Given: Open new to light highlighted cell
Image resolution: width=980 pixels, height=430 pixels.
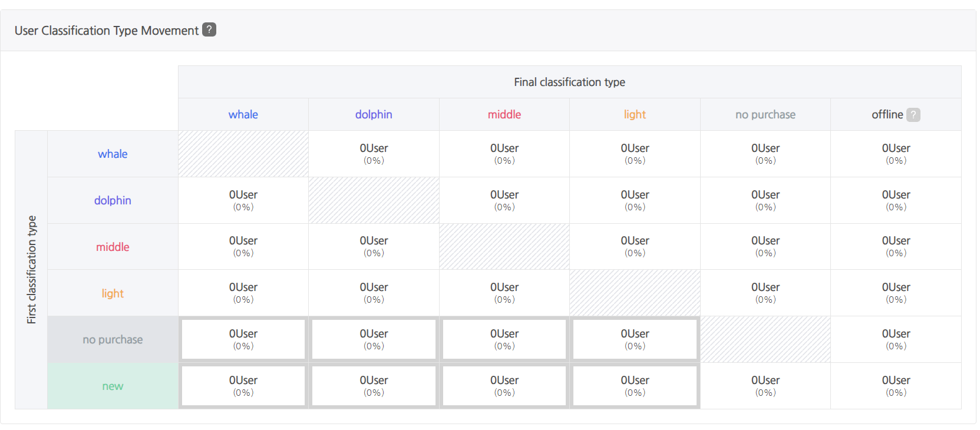Looking at the screenshot, I should pyautogui.click(x=635, y=386).
